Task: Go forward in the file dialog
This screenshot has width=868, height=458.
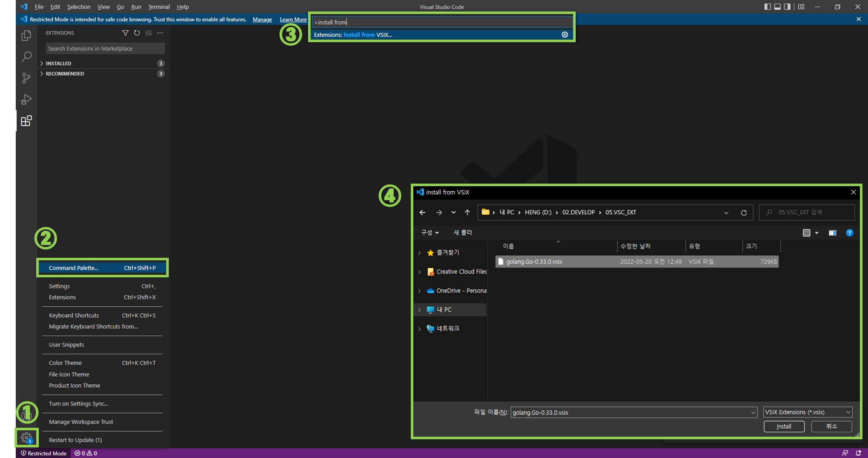Action: pyautogui.click(x=439, y=212)
